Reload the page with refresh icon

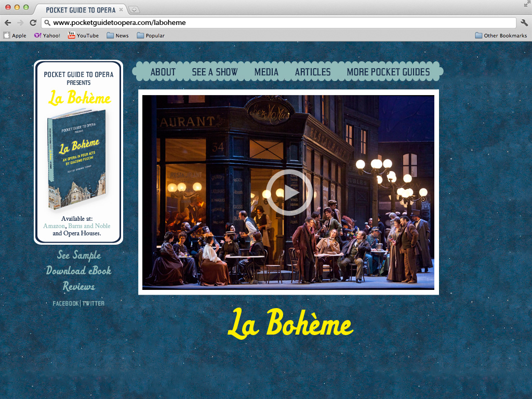pos(33,23)
